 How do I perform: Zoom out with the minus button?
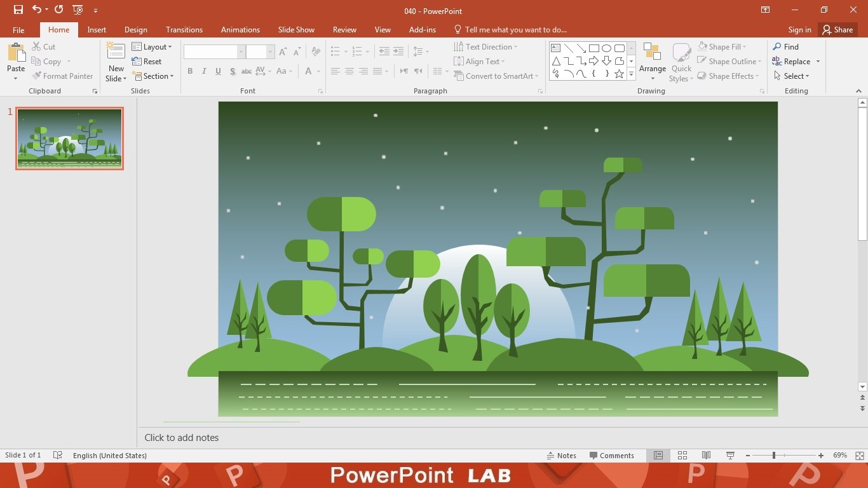point(748,456)
